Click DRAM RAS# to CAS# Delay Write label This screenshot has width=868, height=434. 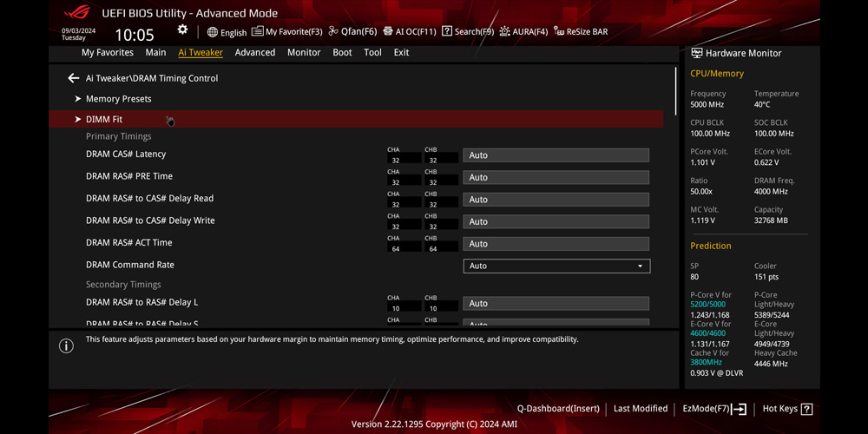[x=150, y=220]
